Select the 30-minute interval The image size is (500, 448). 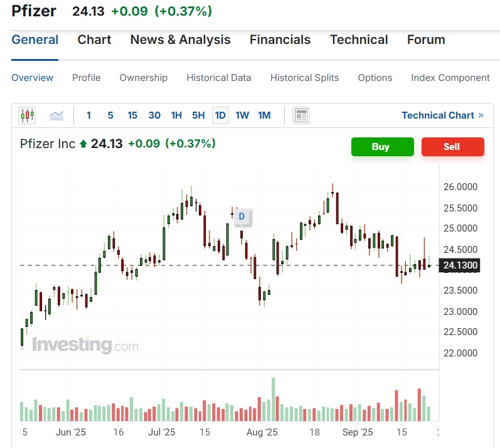154,115
